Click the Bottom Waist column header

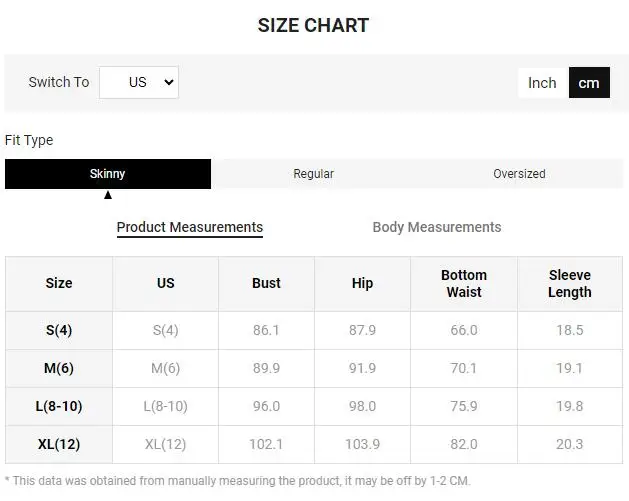click(464, 283)
